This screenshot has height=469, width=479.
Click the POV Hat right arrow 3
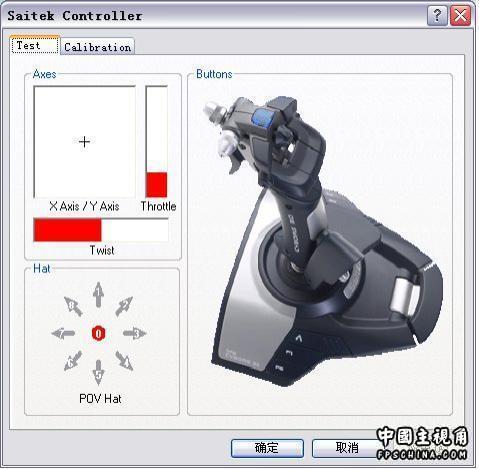[x=135, y=333]
